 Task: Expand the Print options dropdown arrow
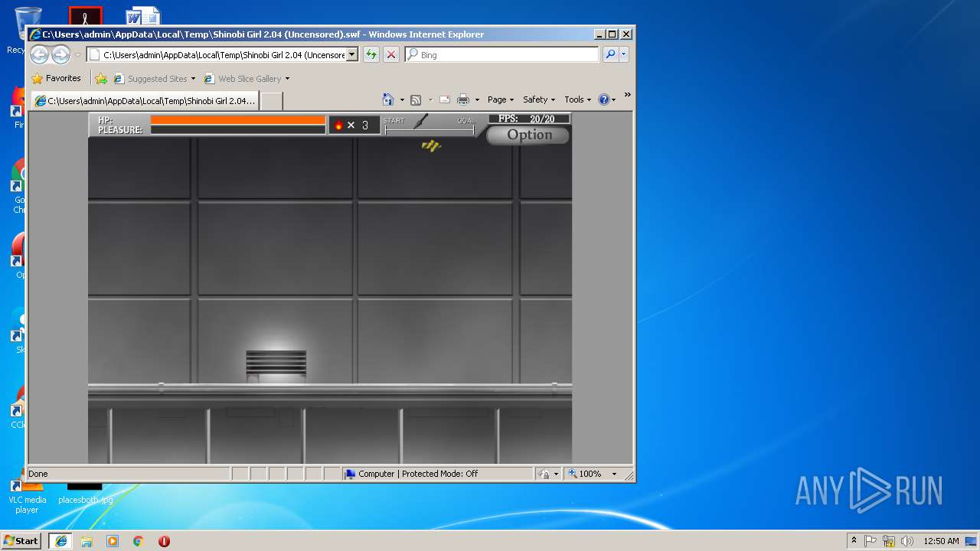pyautogui.click(x=477, y=99)
